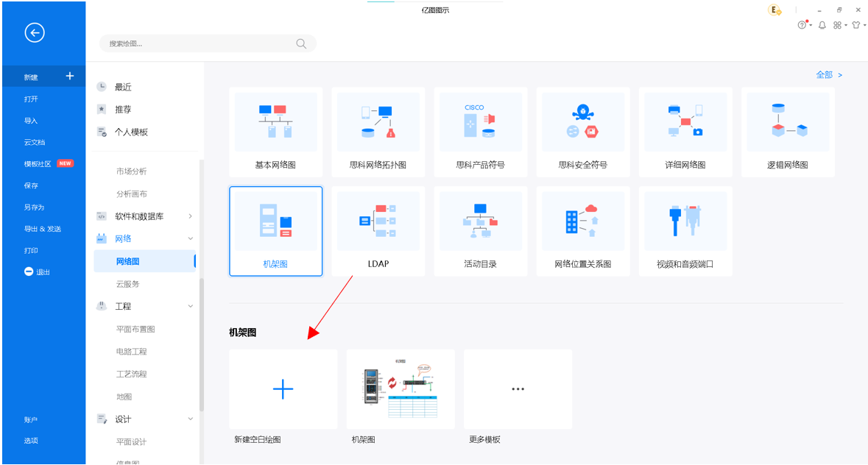Viewport: 868px width, 465px height.
Task: Click the help question mark icon
Action: [x=803, y=25]
